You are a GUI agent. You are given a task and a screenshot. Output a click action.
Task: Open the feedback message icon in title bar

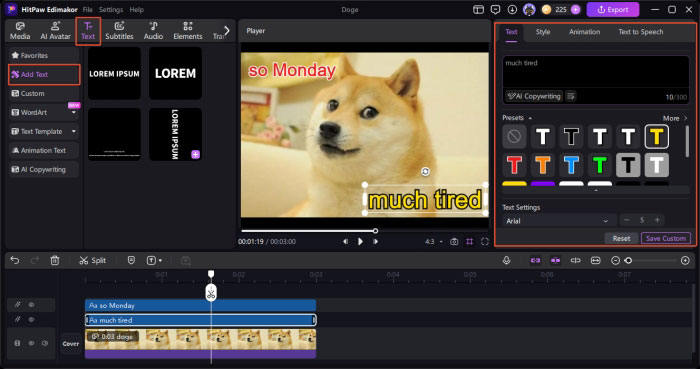(495, 9)
